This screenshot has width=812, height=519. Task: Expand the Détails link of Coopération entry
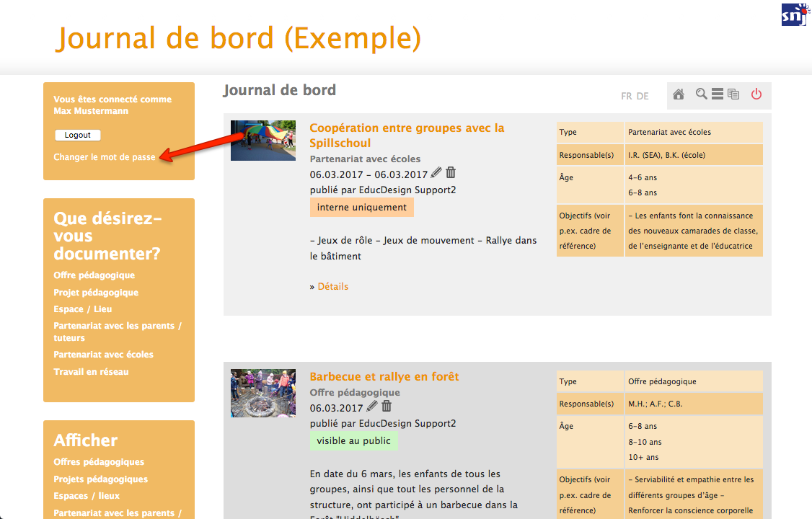332,287
